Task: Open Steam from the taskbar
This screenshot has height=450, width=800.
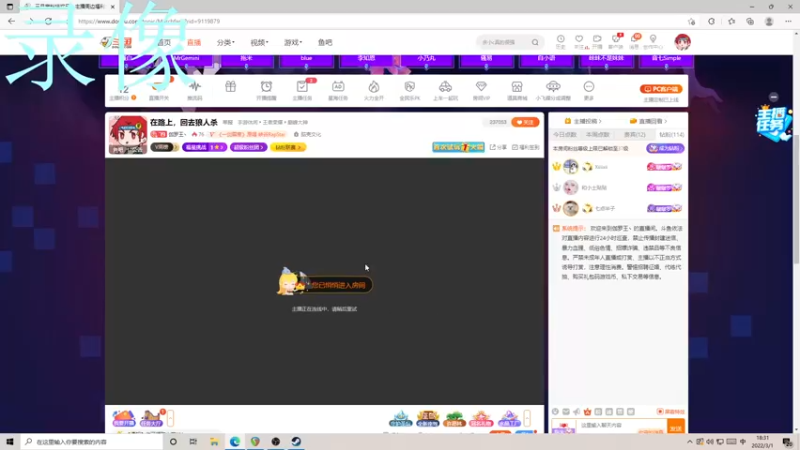Action: [296, 441]
